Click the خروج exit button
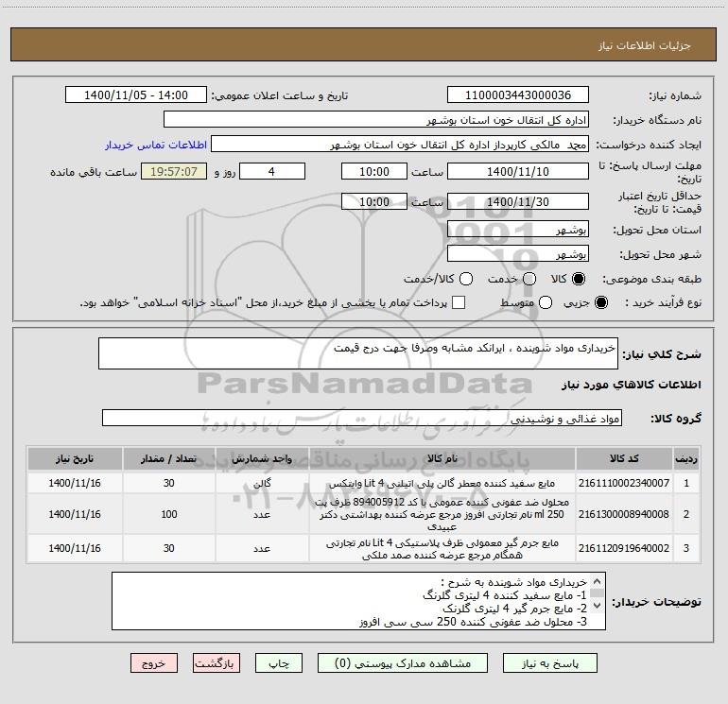The height and width of the screenshot is (704, 728). (154, 663)
